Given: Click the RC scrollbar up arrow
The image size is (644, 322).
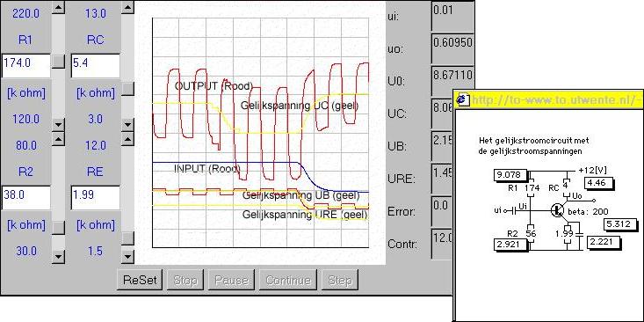Looking at the screenshot, I should click(x=128, y=6).
